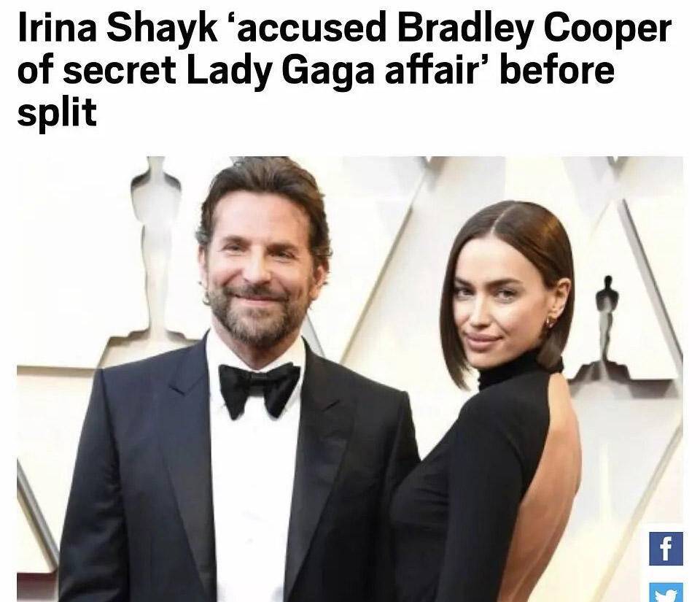700x602 pixels.
Task: Open the article's main red carpet photo
Action: click(x=349, y=379)
